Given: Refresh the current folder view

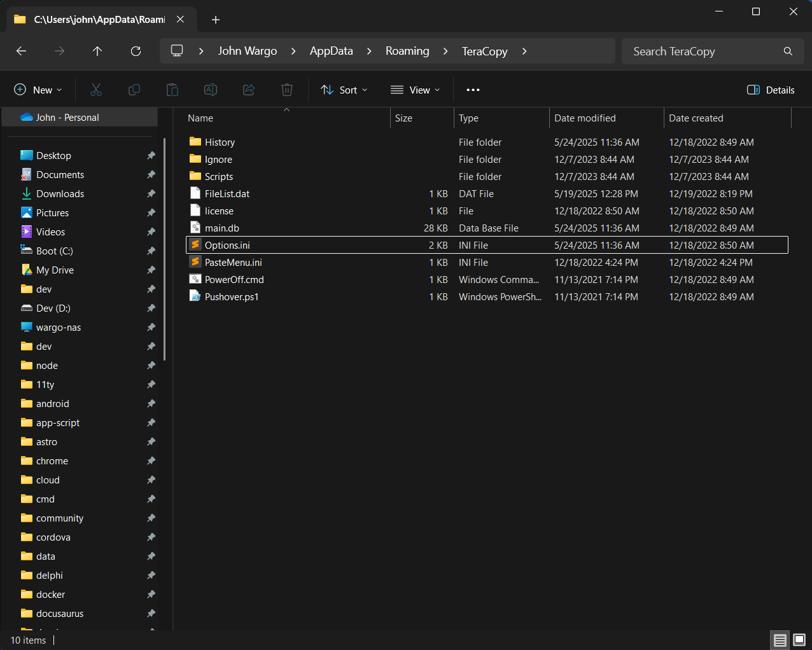Looking at the screenshot, I should (x=136, y=51).
